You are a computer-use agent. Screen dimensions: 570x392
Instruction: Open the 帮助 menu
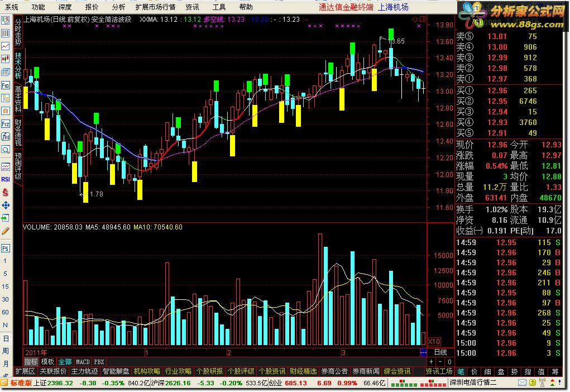click(246, 7)
